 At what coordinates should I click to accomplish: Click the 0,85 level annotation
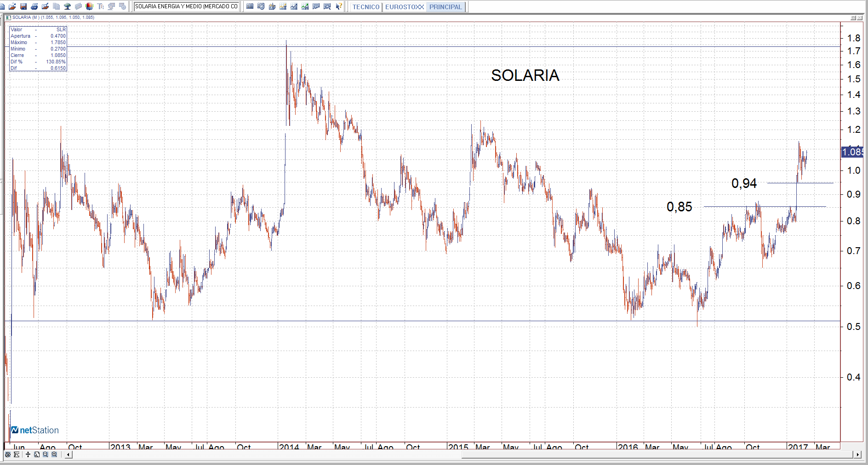click(679, 207)
